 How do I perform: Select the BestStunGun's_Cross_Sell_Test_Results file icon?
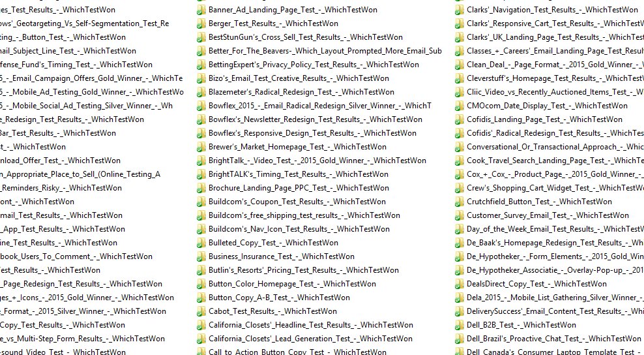click(201, 37)
